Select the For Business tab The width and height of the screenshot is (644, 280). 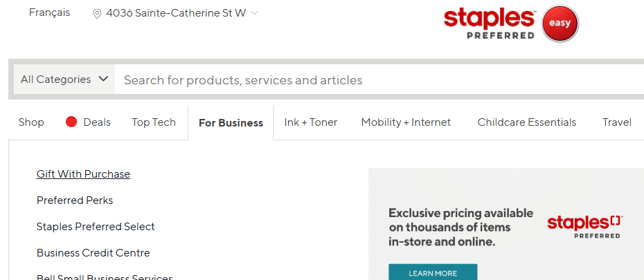click(x=231, y=123)
